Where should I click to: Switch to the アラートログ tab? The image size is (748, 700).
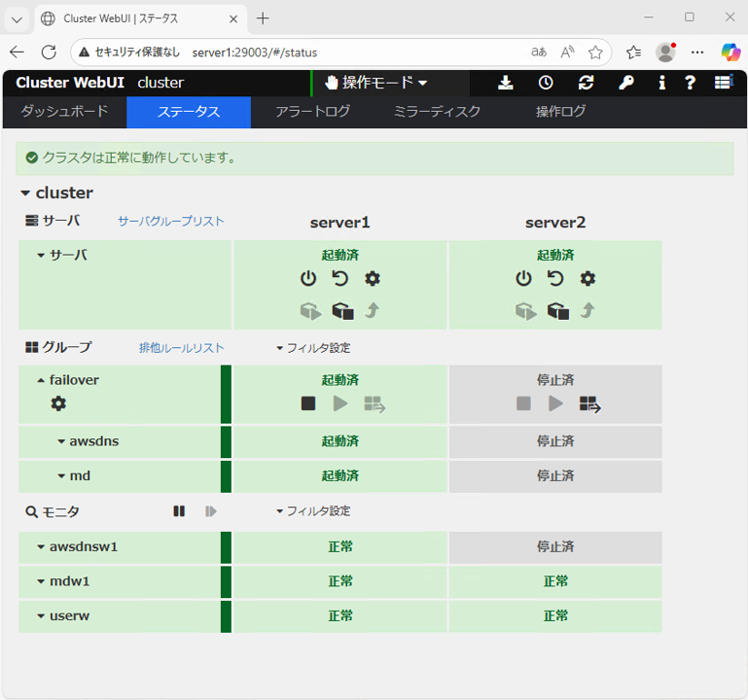312,112
